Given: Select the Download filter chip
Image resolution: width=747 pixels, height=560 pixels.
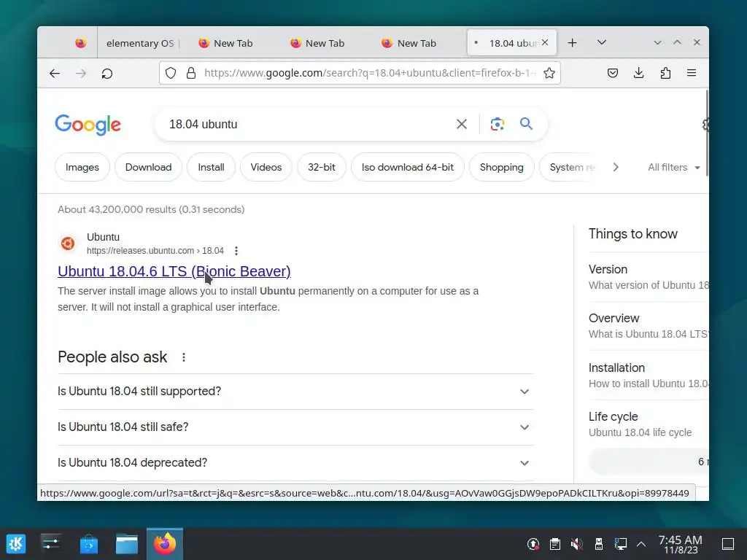Looking at the screenshot, I should pos(148,167).
